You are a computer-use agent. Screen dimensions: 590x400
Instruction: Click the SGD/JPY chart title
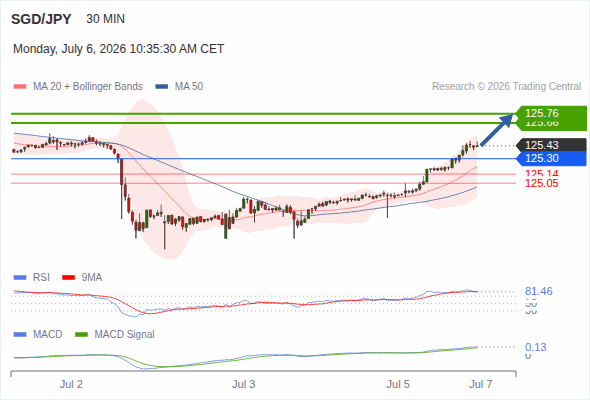click(x=41, y=19)
